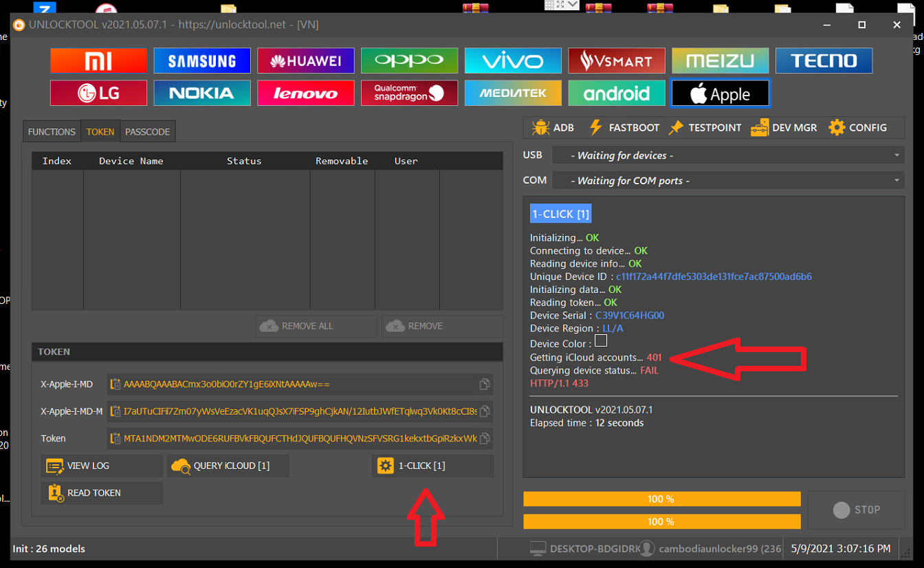The height and width of the screenshot is (568, 924).
Task: Select the OPPO brand tile
Action: [x=410, y=61]
